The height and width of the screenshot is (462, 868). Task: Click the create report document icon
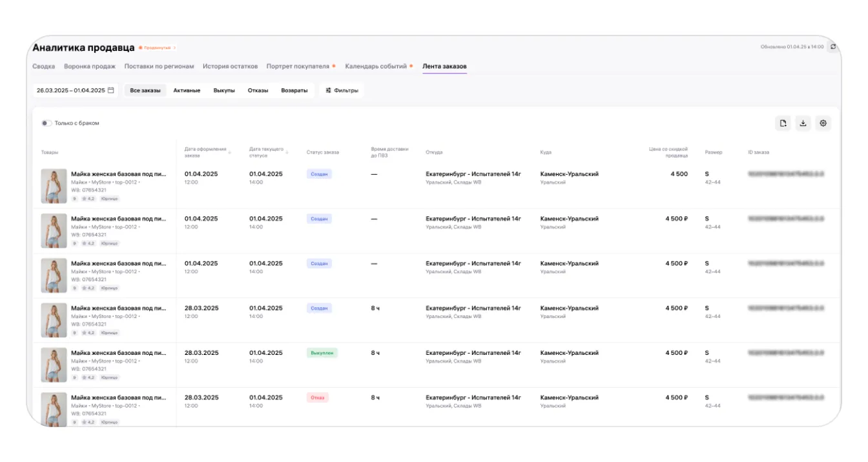(783, 124)
